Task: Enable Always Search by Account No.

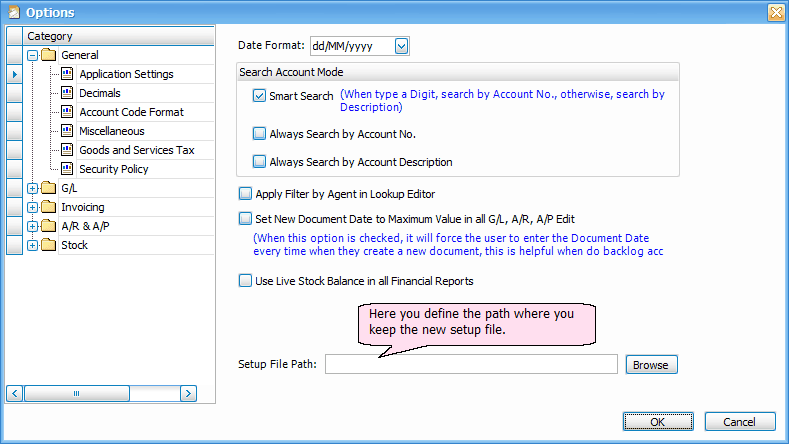Action: coord(260,133)
